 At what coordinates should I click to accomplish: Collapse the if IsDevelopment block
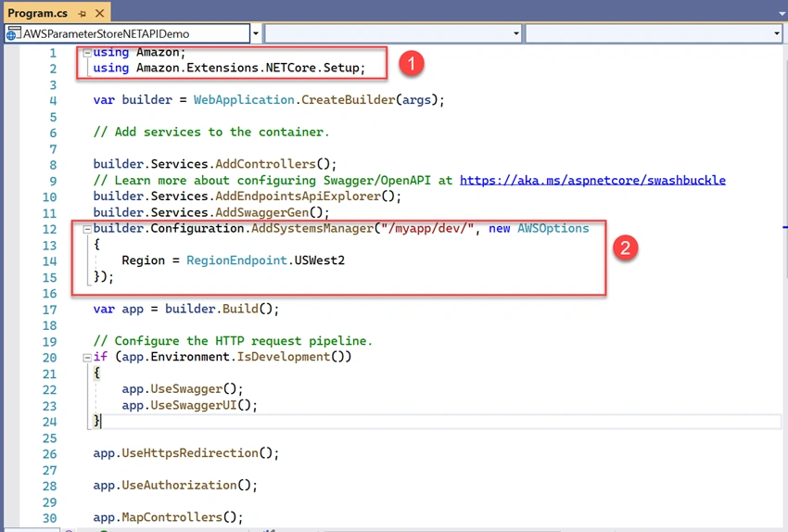pos(87,358)
